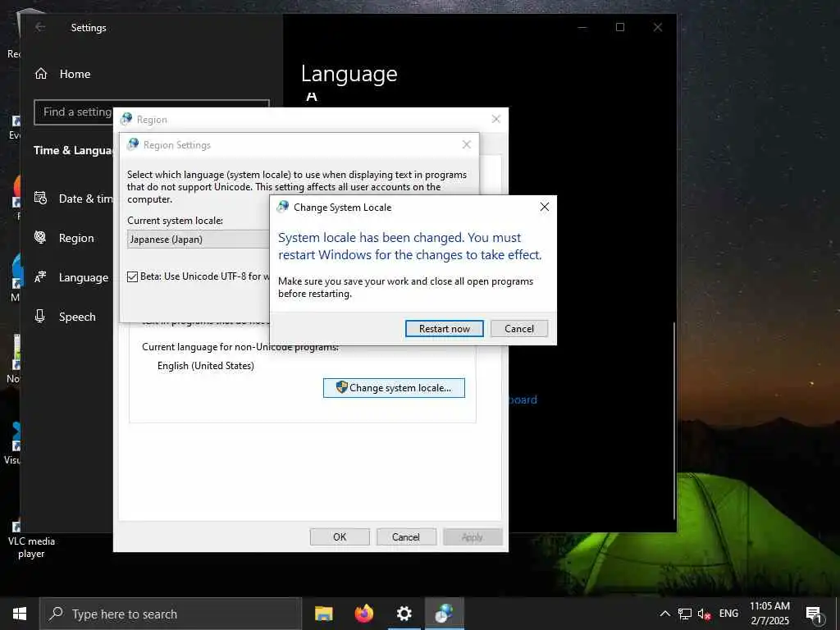Click Cancel in the Region window

tap(406, 536)
